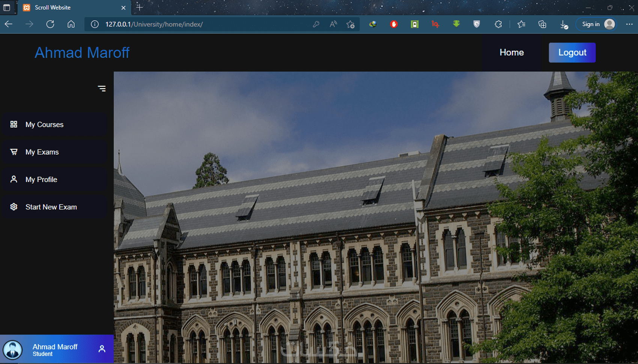Screen dimensions: 638x364
Task: Click the red Iq extension icon
Action: pyautogui.click(x=435, y=24)
